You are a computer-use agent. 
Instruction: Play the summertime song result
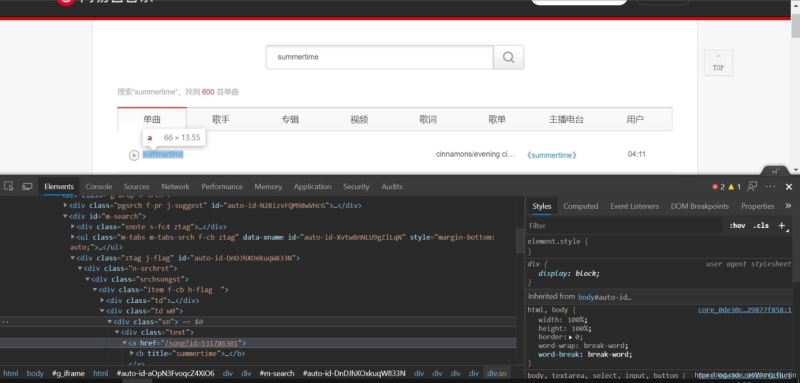click(x=134, y=155)
